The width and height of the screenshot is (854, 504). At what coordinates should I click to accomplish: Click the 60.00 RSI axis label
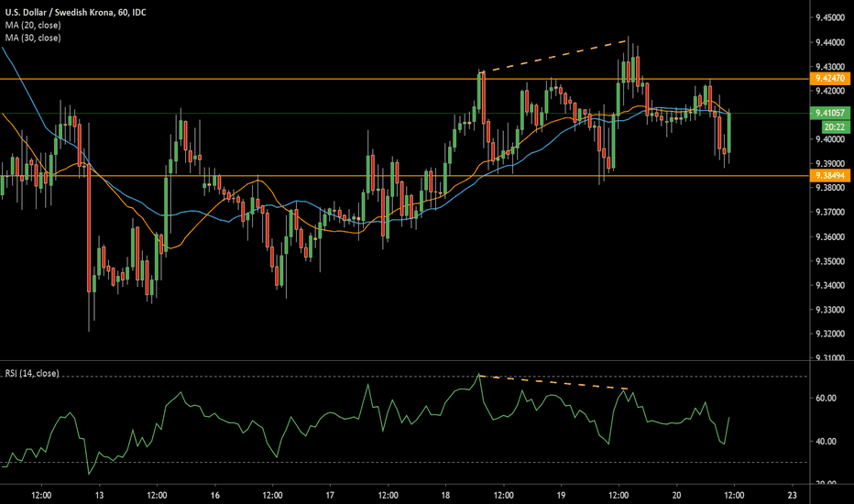point(825,398)
